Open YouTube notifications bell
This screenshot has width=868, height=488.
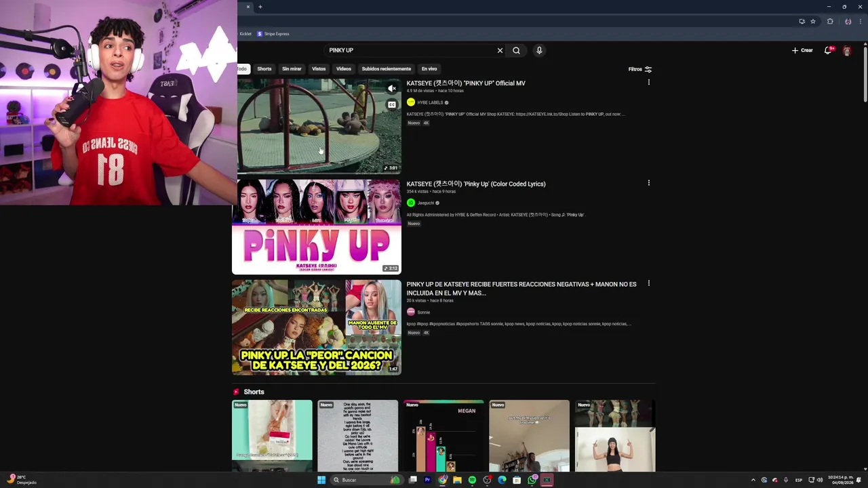pyautogui.click(x=828, y=50)
